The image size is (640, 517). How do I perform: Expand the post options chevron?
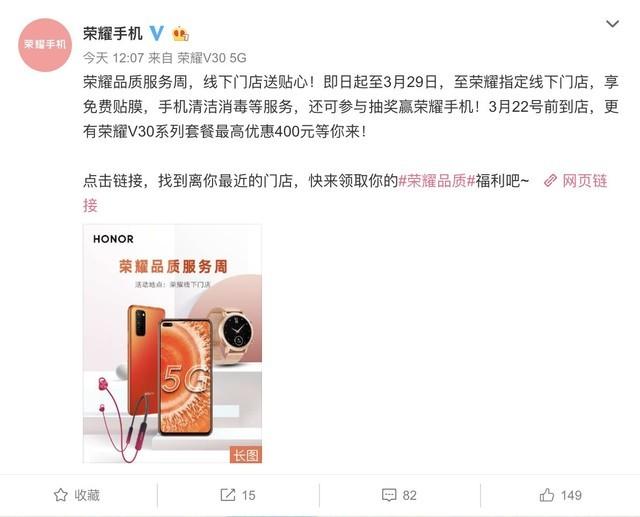point(612,24)
